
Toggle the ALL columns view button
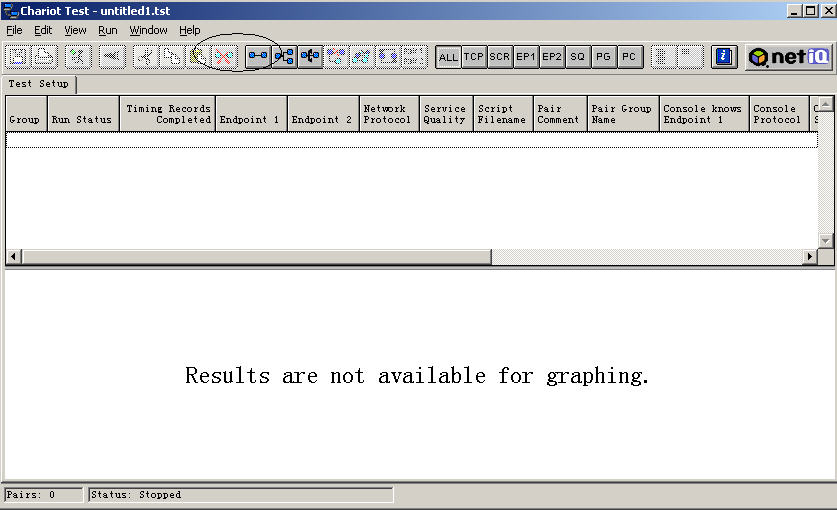[x=448, y=57]
